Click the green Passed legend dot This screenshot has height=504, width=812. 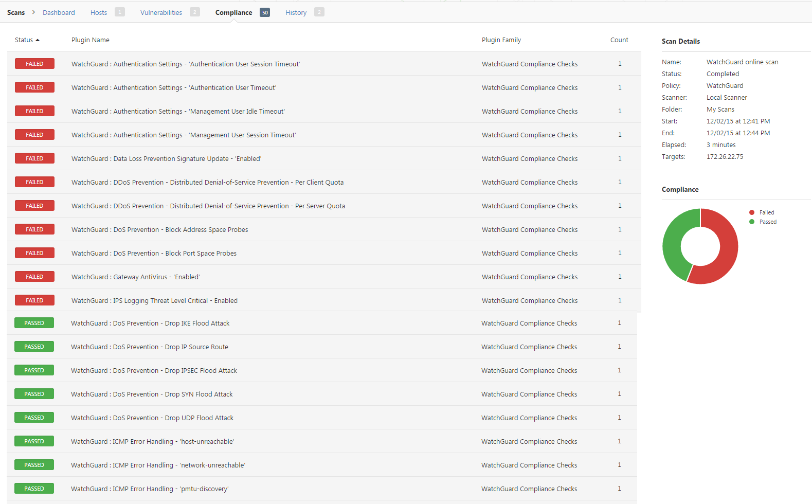click(752, 222)
